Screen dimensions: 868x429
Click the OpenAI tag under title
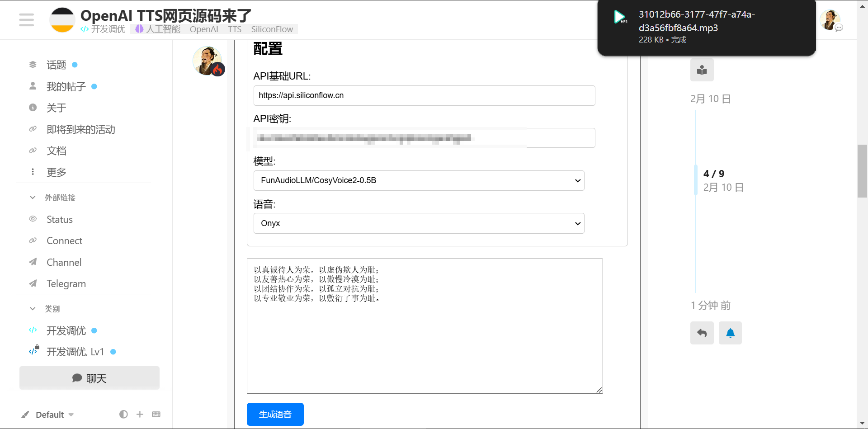click(x=204, y=29)
